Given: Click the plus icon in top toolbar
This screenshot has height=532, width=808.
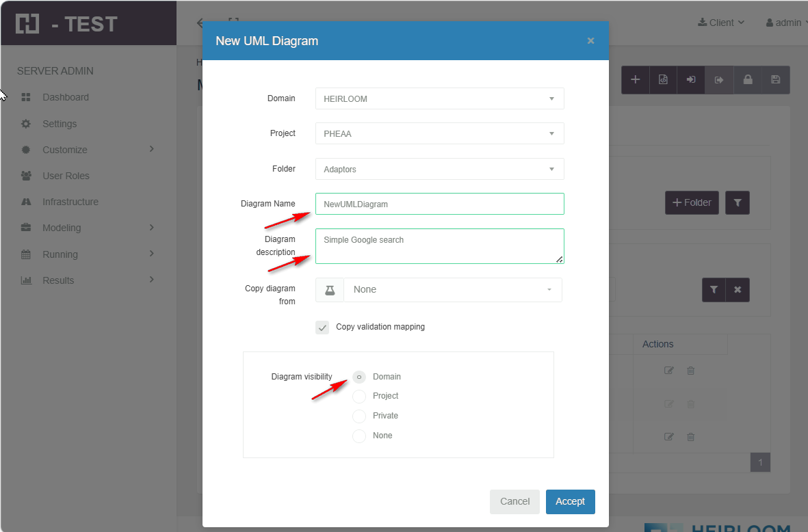Looking at the screenshot, I should (x=635, y=80).
